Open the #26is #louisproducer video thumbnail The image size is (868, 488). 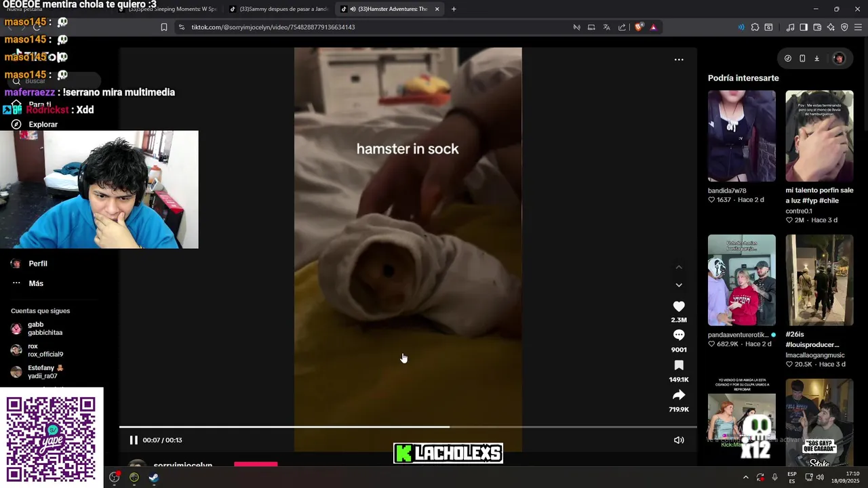(x=819, y=280)
